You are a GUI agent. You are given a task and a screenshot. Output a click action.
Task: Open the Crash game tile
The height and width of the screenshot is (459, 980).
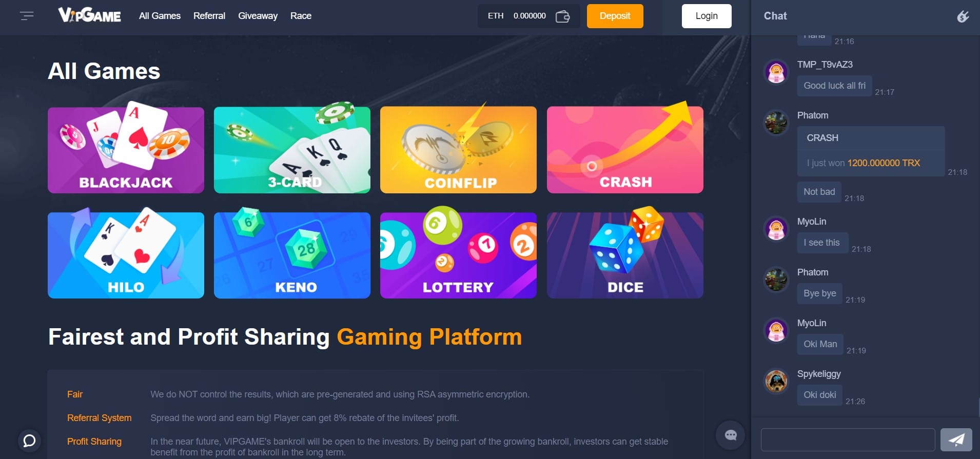625,150
